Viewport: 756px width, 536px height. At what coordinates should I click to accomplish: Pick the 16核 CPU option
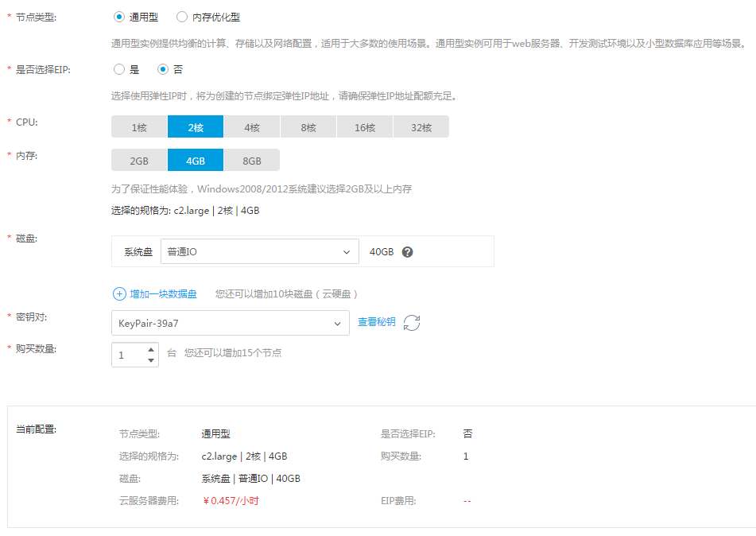[365, 127]
